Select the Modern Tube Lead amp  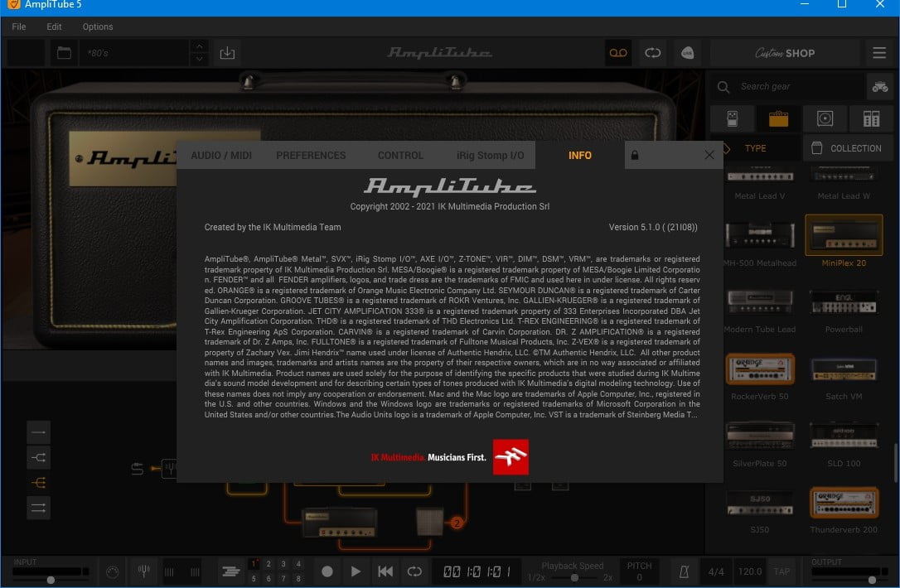click(759, 311)
